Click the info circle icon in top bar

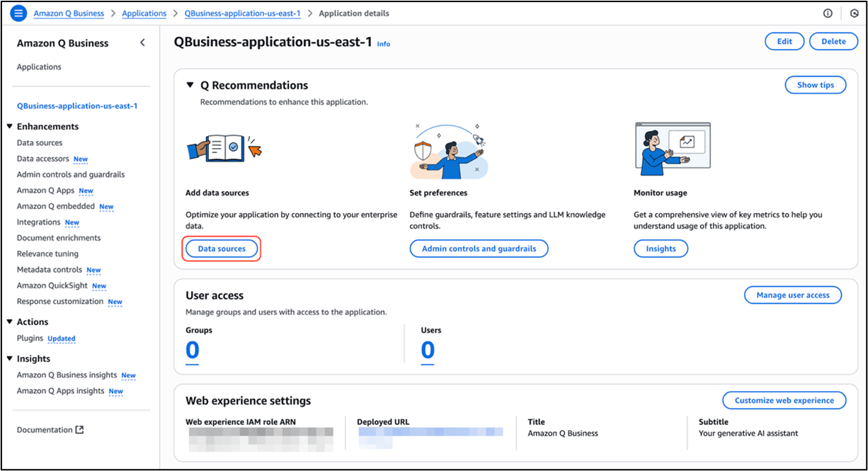[x=828, y=13]
